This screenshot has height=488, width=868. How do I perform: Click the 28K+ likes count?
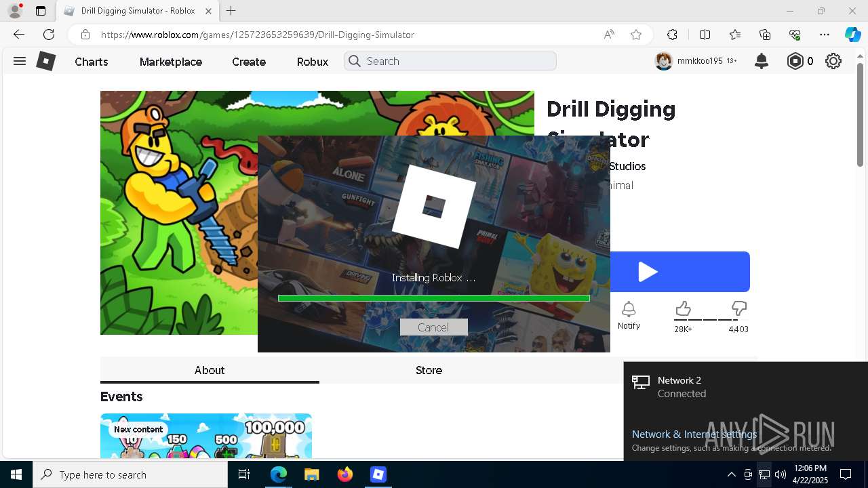683,329
